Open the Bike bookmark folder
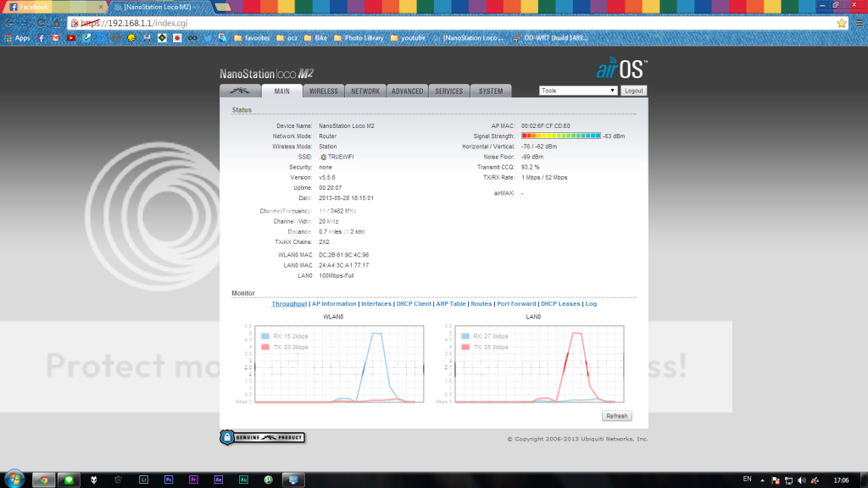Viewport: 868px width, 488px height. pos(315,38)
